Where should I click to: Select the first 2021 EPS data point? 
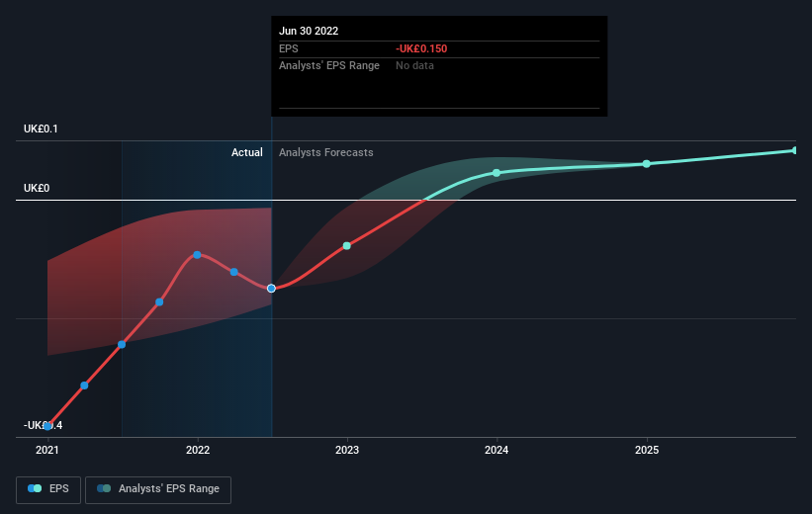(47, 426)
